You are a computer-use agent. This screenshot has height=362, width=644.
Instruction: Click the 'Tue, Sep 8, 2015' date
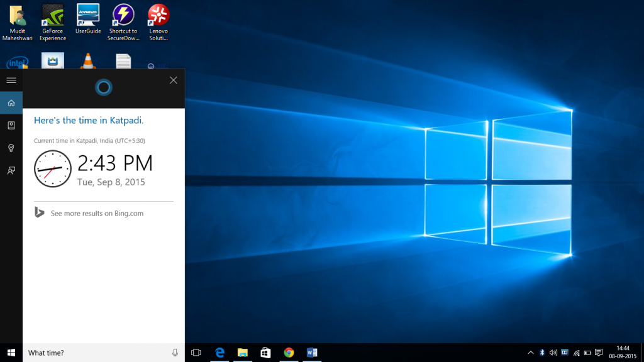click(111, 182)
